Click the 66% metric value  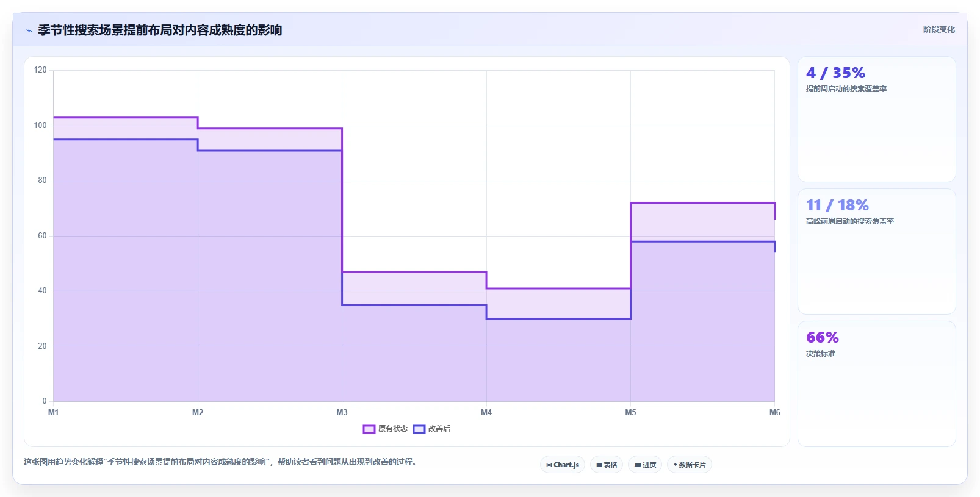point(823,338)
